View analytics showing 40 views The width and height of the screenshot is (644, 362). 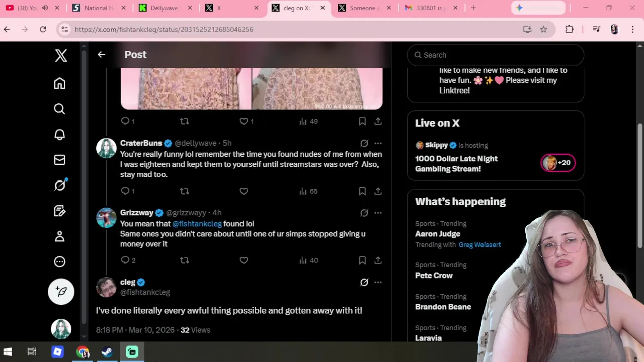[308, 260]
